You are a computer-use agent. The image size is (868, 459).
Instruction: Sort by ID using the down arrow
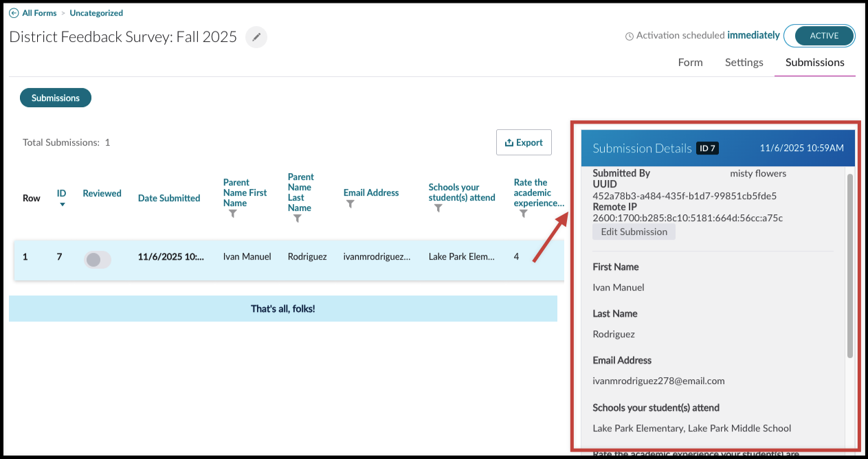[62, 204]
